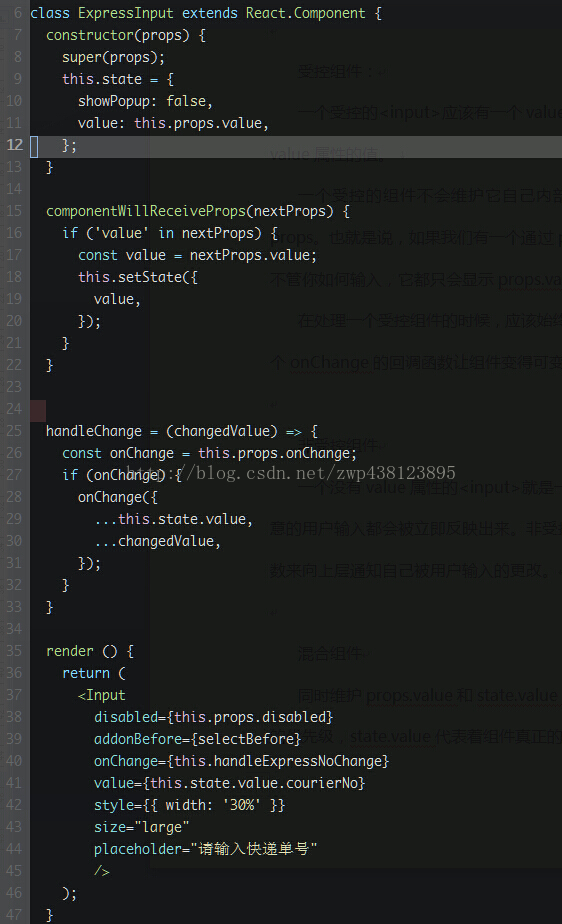Click 'onChange={this.handleExpressNoChange}' attribute

[x=242, y=761]
